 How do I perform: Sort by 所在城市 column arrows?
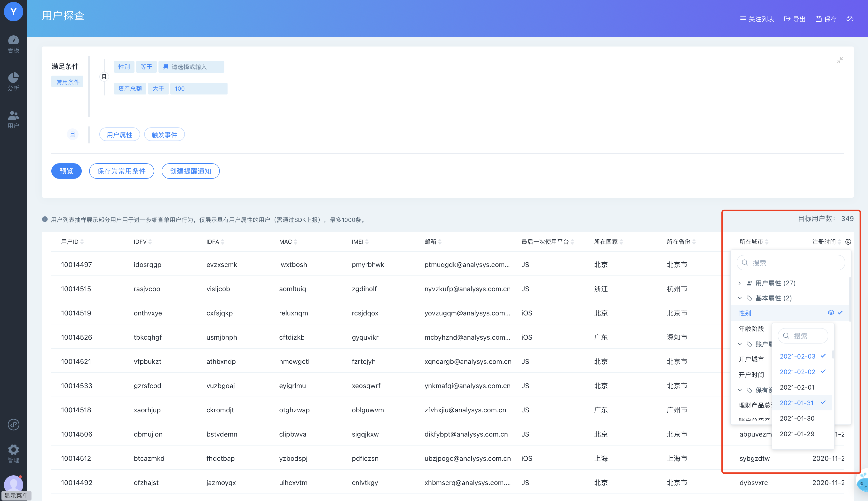766,242
